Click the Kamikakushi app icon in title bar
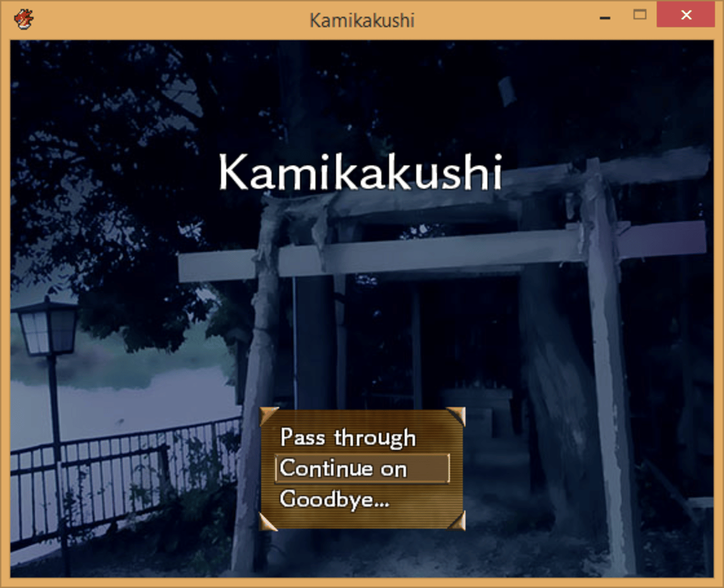Screen dimensions: 724x588 tap(23, 20)
